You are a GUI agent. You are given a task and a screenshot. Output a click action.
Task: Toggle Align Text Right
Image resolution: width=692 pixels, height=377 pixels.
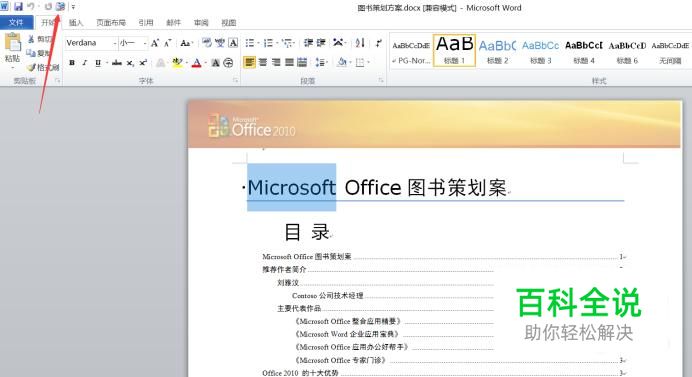(x=276, y=62)
